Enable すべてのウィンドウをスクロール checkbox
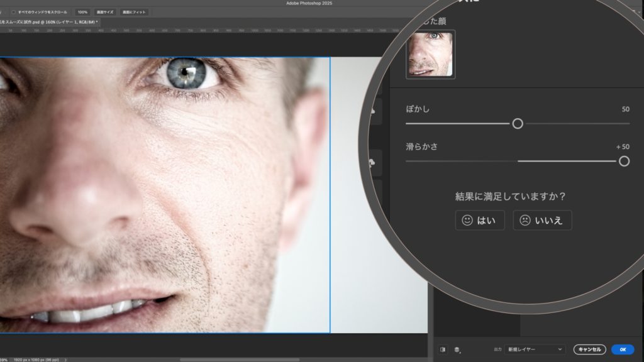This screenshot has height=362, width=644. [x=14, y=12]
